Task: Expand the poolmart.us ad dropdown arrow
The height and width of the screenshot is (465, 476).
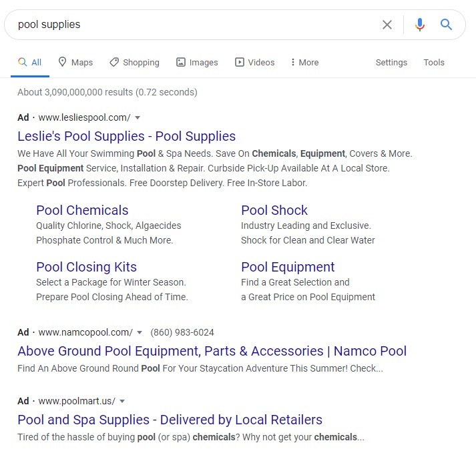Action: point(122,402)
